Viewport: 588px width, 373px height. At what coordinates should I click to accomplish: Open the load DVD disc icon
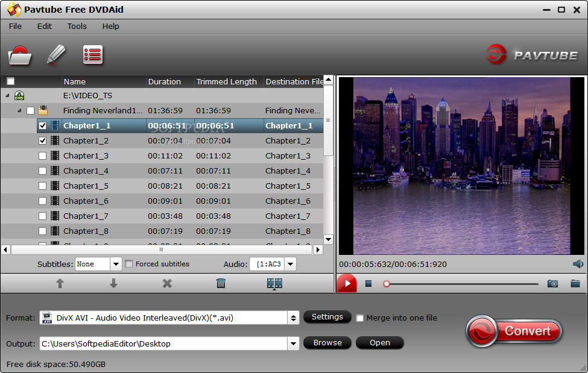tap(19, 55)
